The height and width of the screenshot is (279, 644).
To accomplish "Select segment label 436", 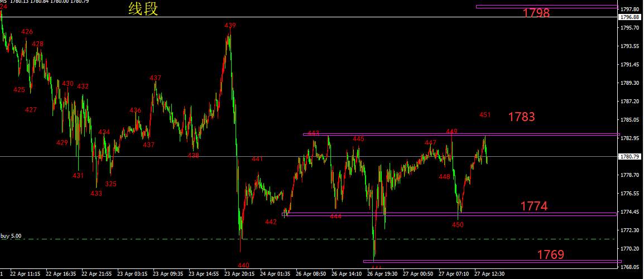I will (x=136, y=110).
